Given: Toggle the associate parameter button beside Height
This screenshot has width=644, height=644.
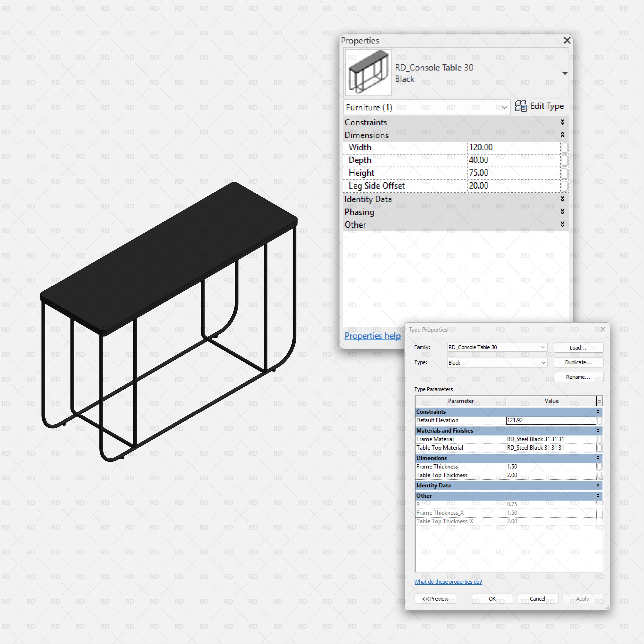Looking at the screenshot, I should (565, 173).
